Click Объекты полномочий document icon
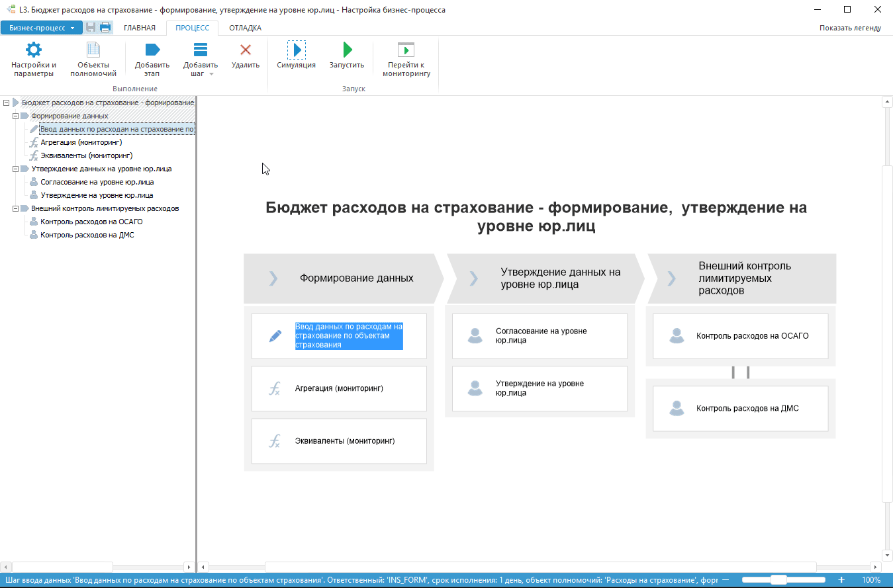Image resolution: width=893 pixels, height=588 pixels. click(93, 50)
